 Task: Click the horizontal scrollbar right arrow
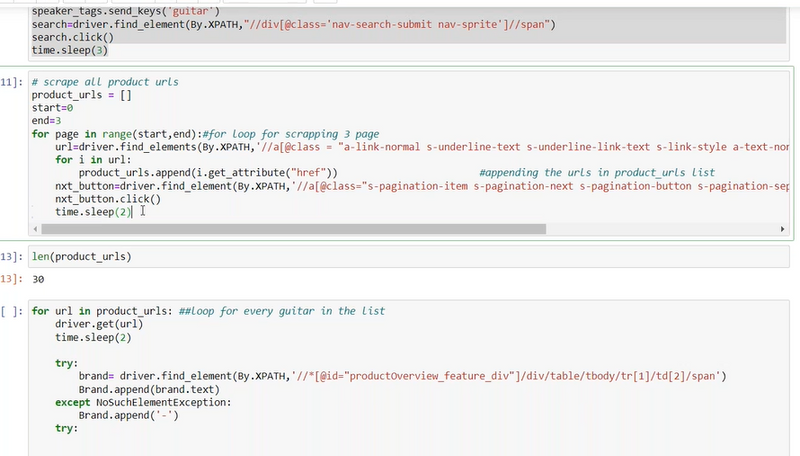pos(782,229)
